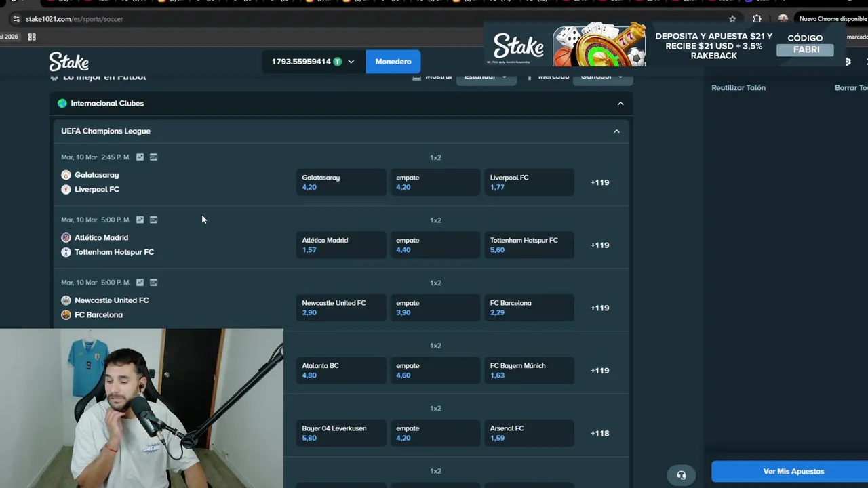Collapse the Internacional Clubes section
Viewport: 868px width, 488px height.
click(620, 104)
